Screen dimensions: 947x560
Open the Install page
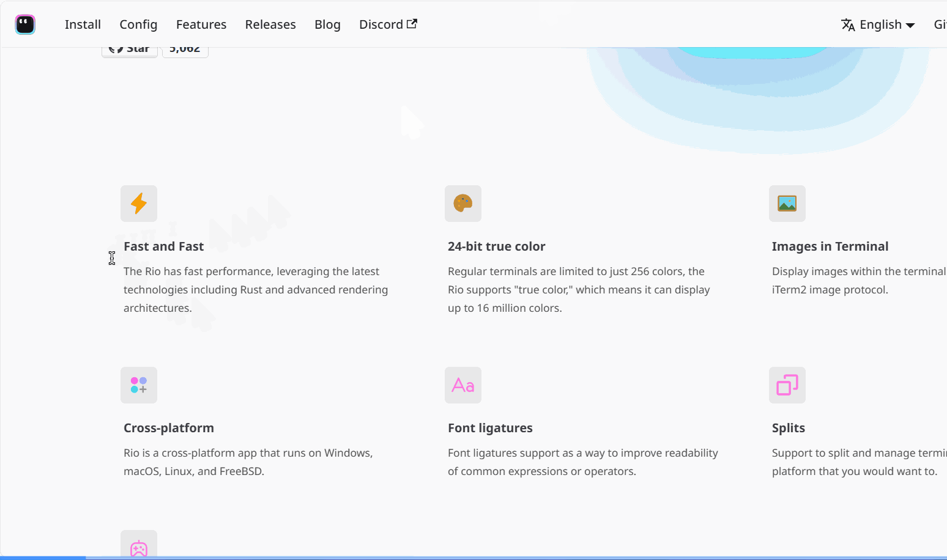tap(83, 24)
